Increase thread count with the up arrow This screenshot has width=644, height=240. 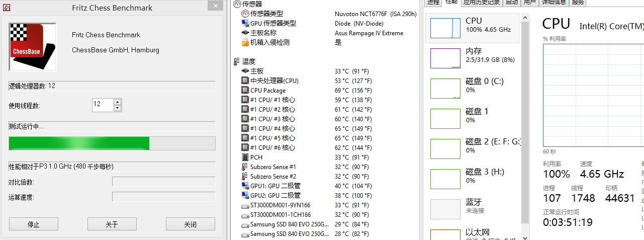point(118,102)
